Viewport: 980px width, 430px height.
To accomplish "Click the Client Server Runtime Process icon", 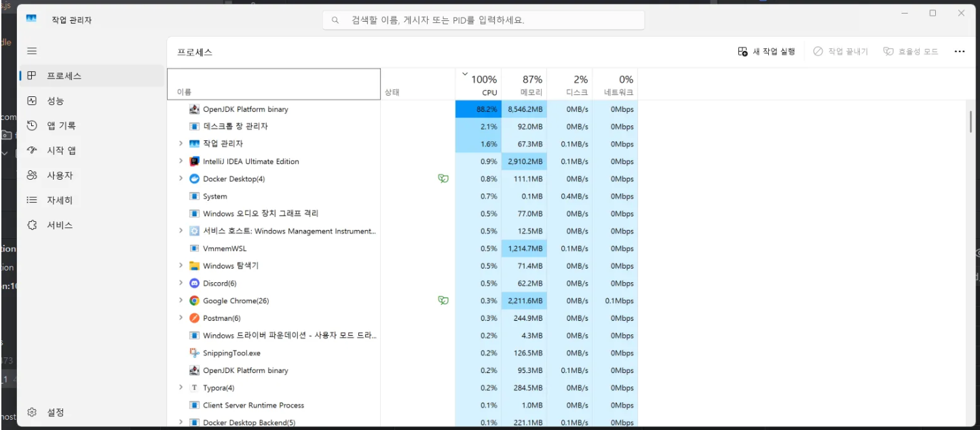I will coord(194,405).
